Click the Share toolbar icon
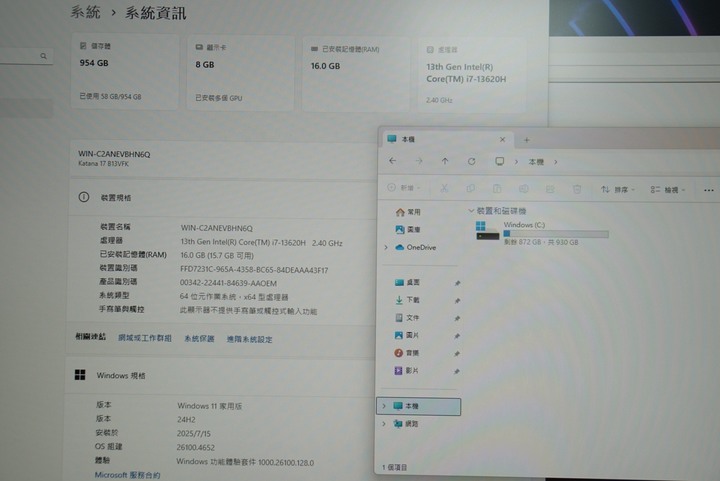This screenshot has width=720, height=481. point(550,189)
